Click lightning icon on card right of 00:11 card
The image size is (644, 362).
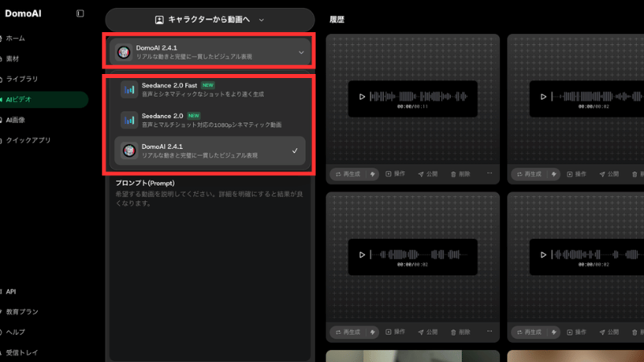(554, 174)
